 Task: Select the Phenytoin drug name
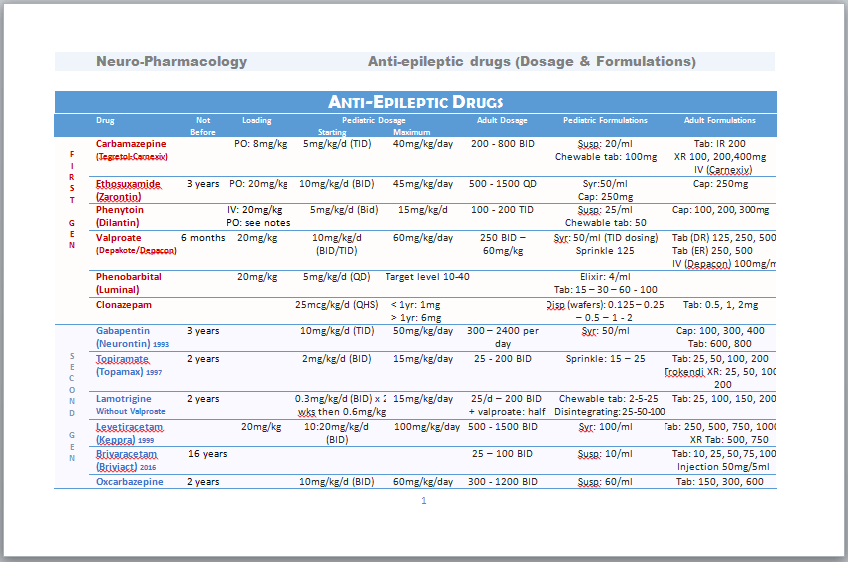(x=120, y=210)
